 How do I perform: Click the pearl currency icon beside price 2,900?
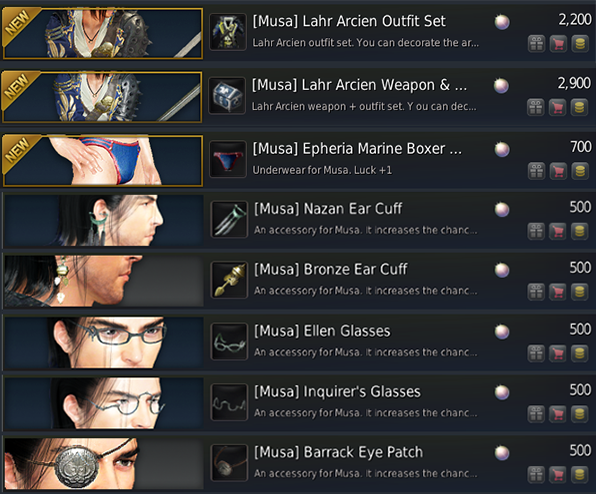coord(501,86)
